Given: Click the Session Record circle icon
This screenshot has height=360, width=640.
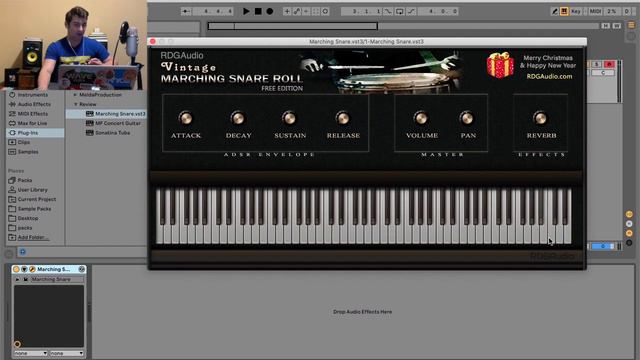Looking at the screenshot, I should (x=325, y=11).
